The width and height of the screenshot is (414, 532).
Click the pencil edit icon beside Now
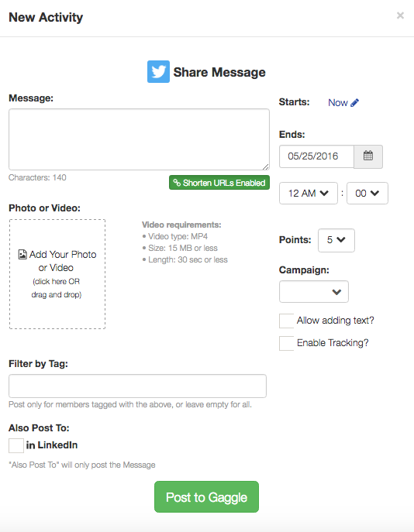[355, 103]
